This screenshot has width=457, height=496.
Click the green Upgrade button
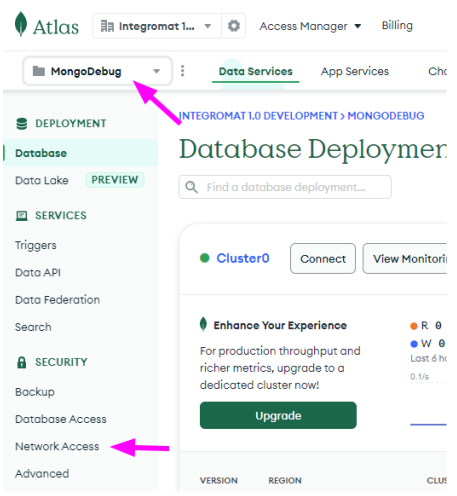278,415
